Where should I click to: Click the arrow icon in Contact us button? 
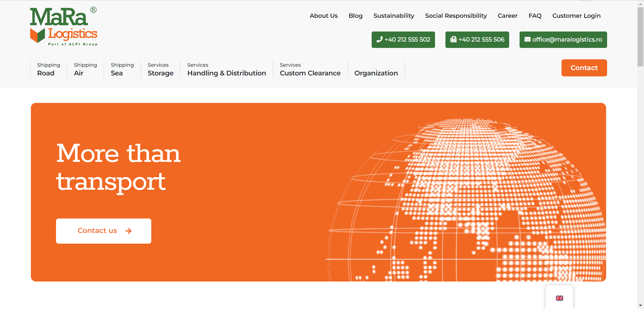pos(128,231)
